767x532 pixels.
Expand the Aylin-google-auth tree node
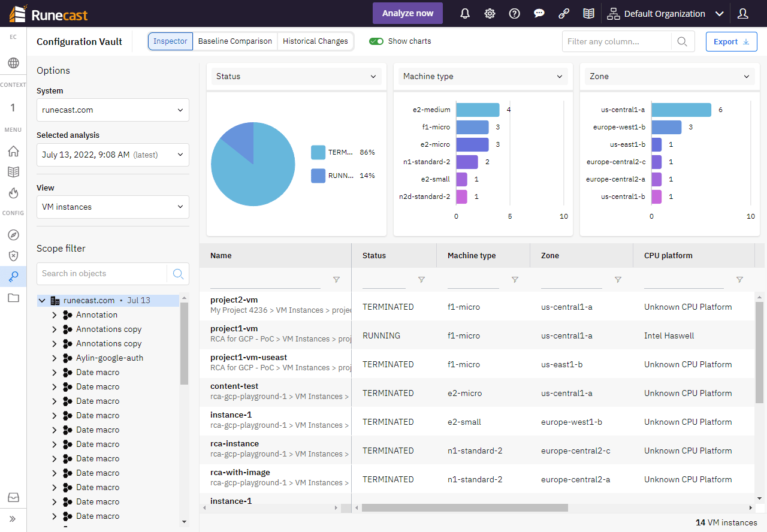[55, 358]
